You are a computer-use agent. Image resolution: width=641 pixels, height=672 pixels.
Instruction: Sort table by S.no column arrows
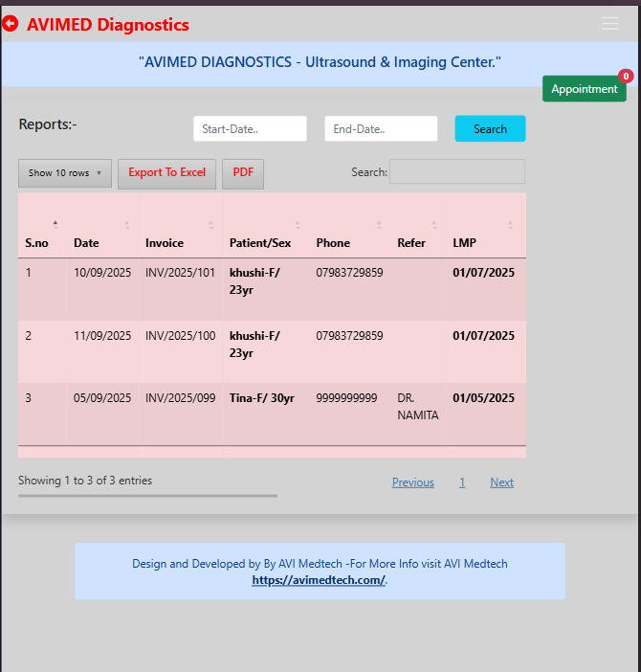55,225
